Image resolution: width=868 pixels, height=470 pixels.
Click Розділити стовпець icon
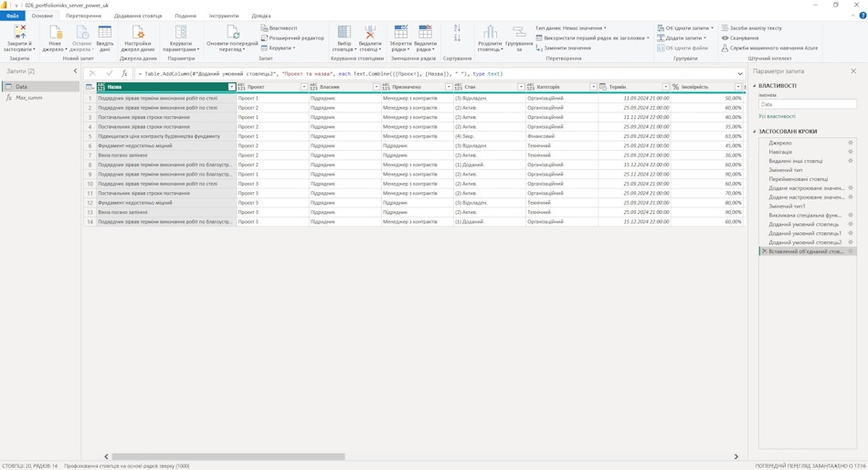pos(490,32)
